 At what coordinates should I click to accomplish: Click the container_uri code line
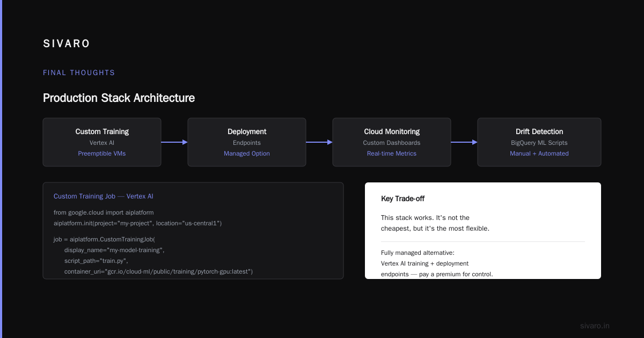pyautogui.click(x=158, y=271)
